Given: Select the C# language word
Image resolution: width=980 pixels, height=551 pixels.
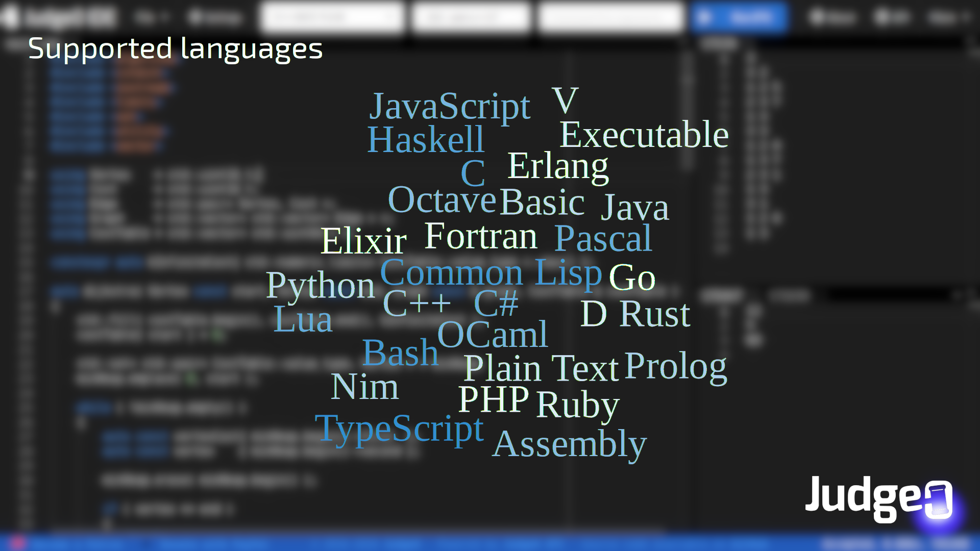Looking at the screenshot, I should [496, 303].
